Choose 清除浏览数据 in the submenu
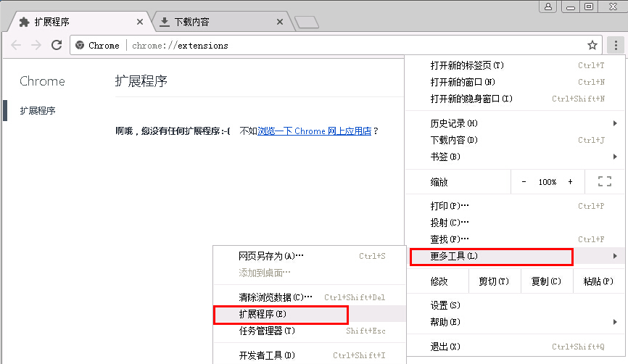 coord(310,297)
